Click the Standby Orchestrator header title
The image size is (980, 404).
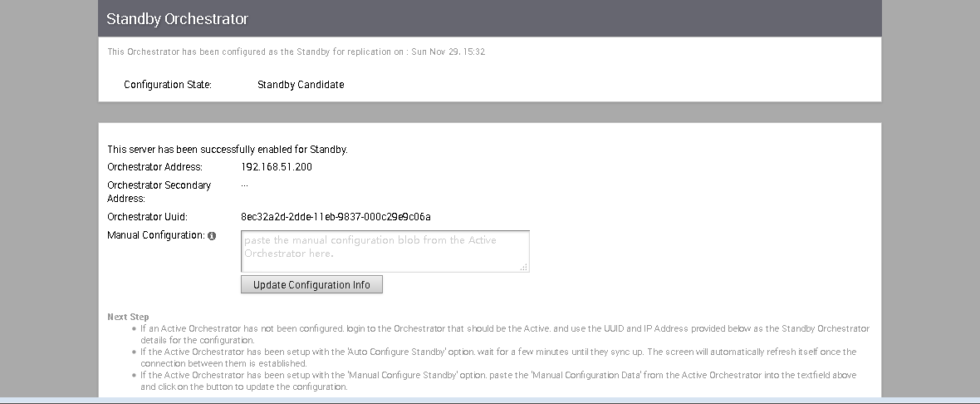[x=177, y=19]
